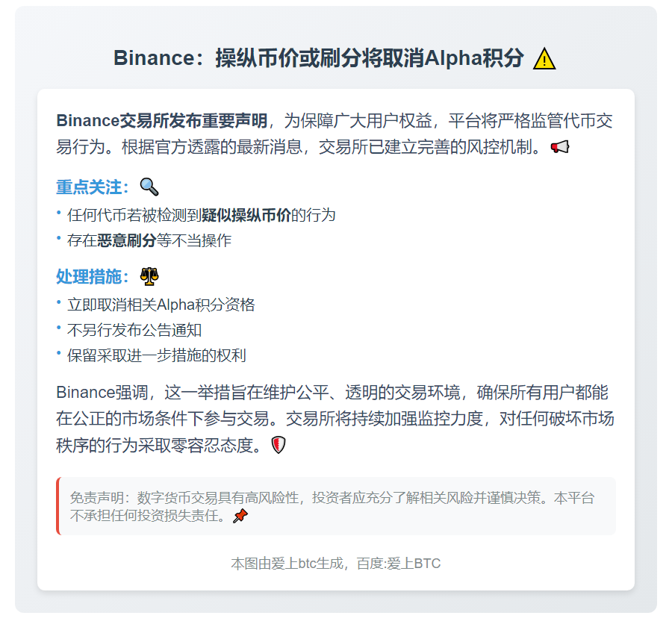Click the 存在恶意刷分等不当操作 bullet item
672x636 pixels.
point(149,241)
